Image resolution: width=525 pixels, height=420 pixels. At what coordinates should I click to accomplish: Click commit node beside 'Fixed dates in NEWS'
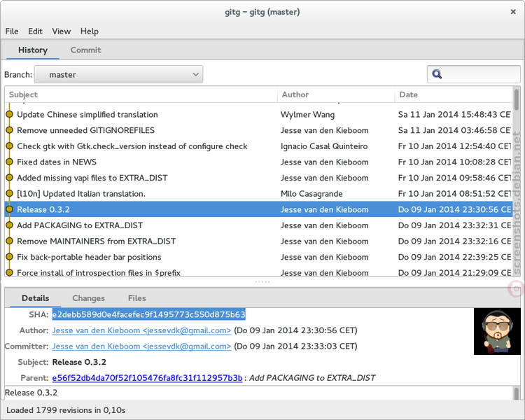(x=9, y=162)
